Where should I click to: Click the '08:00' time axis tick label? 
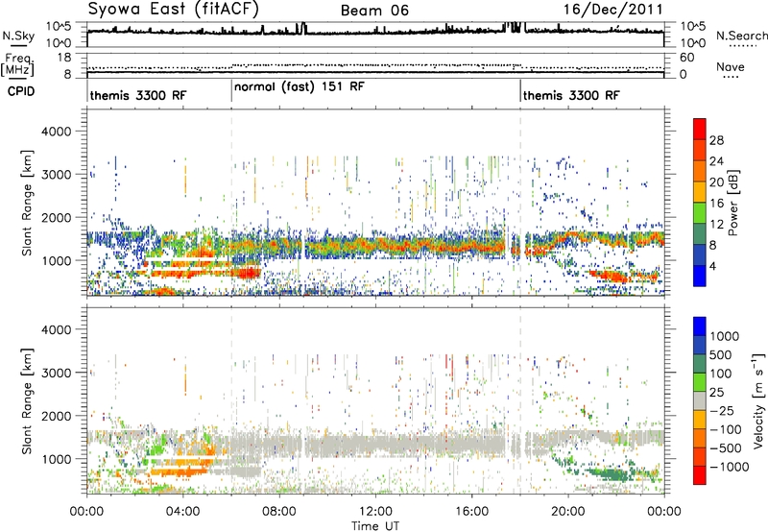point(279,512)
